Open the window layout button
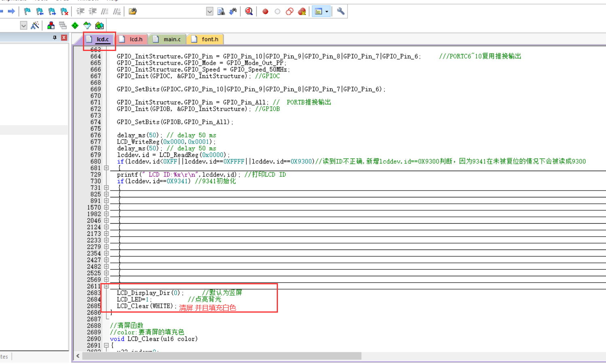 [318, 11]
